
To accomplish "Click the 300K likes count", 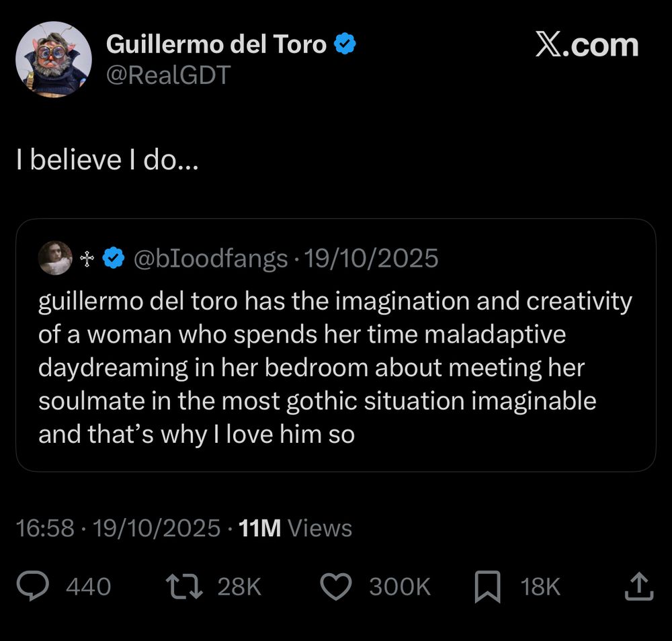I will click(x=398, y=586).
